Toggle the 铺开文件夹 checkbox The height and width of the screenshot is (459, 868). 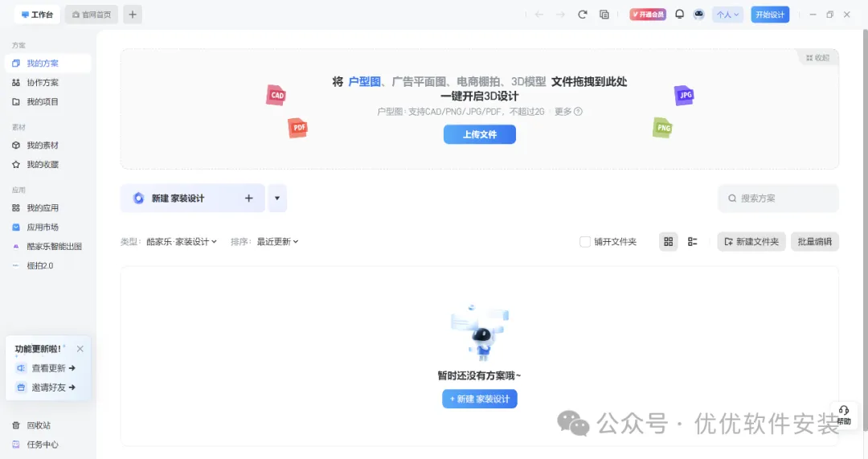(584, 241)
